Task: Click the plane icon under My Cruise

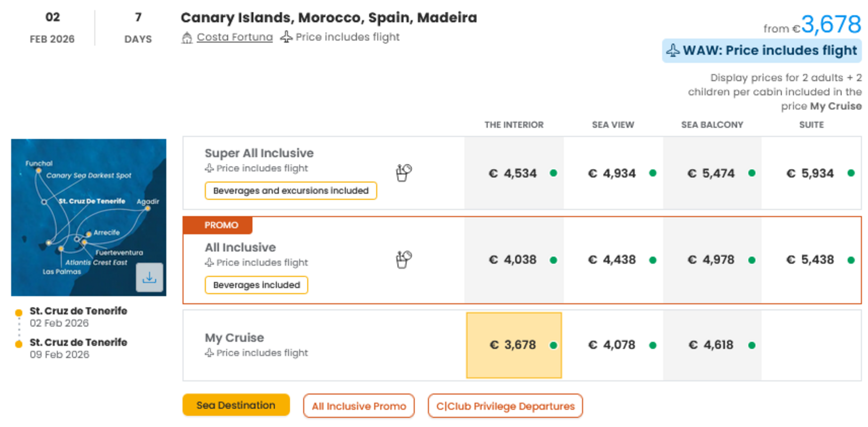Action: 210,353
